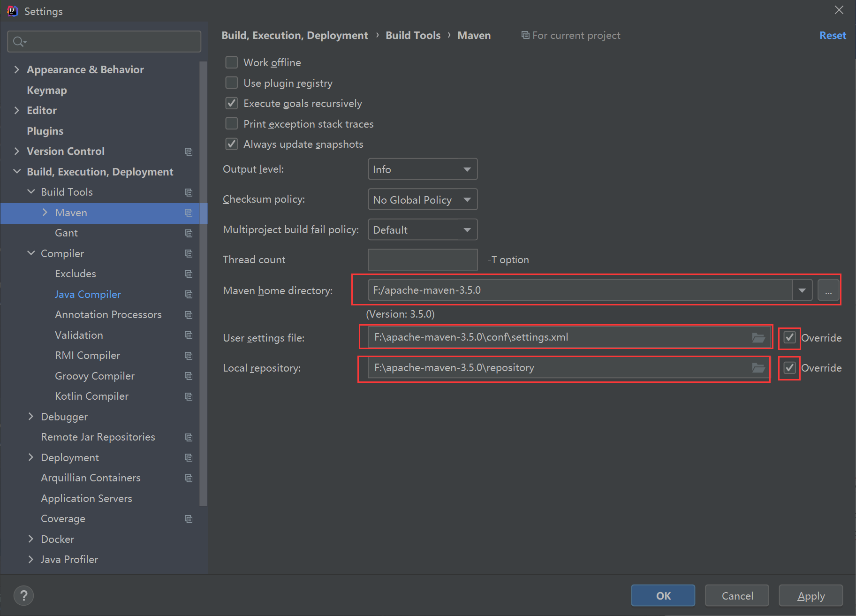The height and width of the screenshot is (616, 856).
Task: Click project-level icon beside Annotation Processors
Action: 189,315
